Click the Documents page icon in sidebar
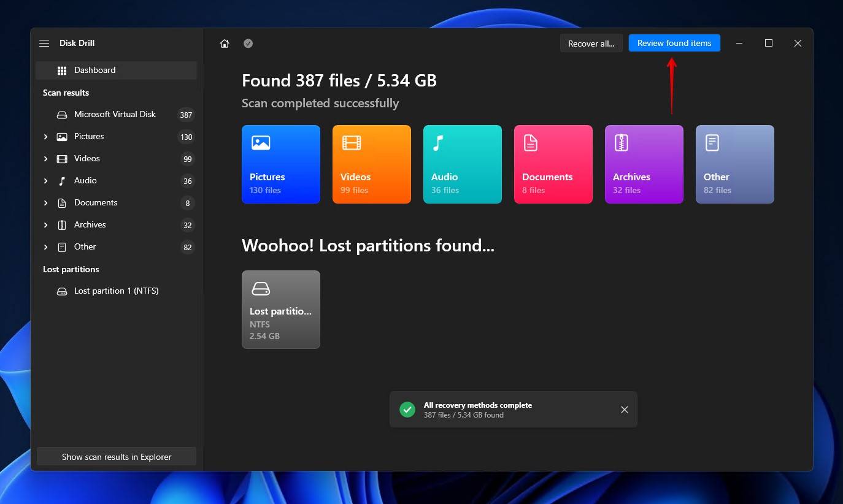 pos(62,203)
